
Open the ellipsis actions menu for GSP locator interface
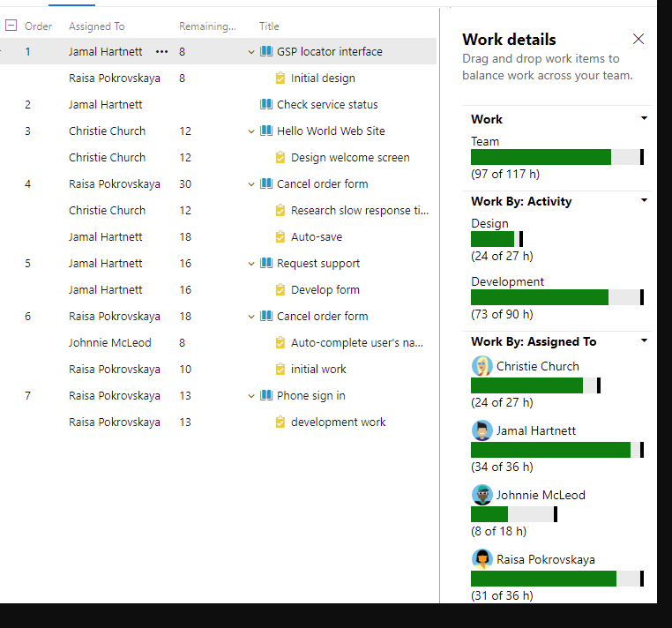[161, 51]
